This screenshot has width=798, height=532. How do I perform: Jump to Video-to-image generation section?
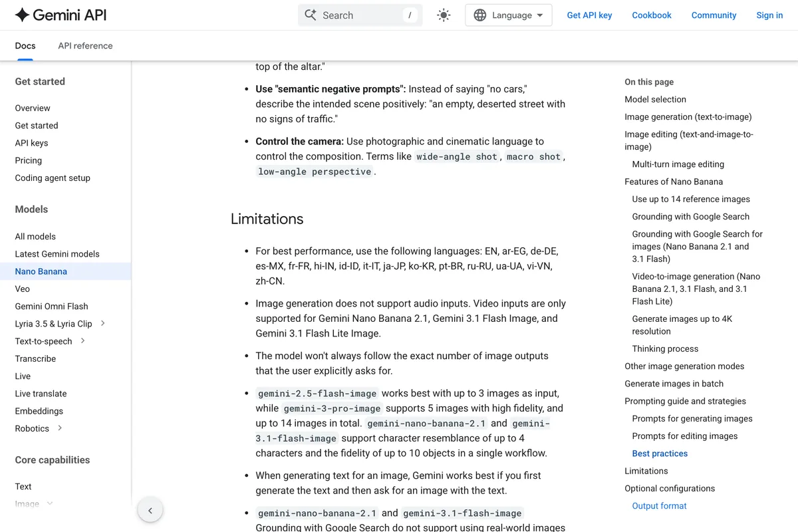696,289
